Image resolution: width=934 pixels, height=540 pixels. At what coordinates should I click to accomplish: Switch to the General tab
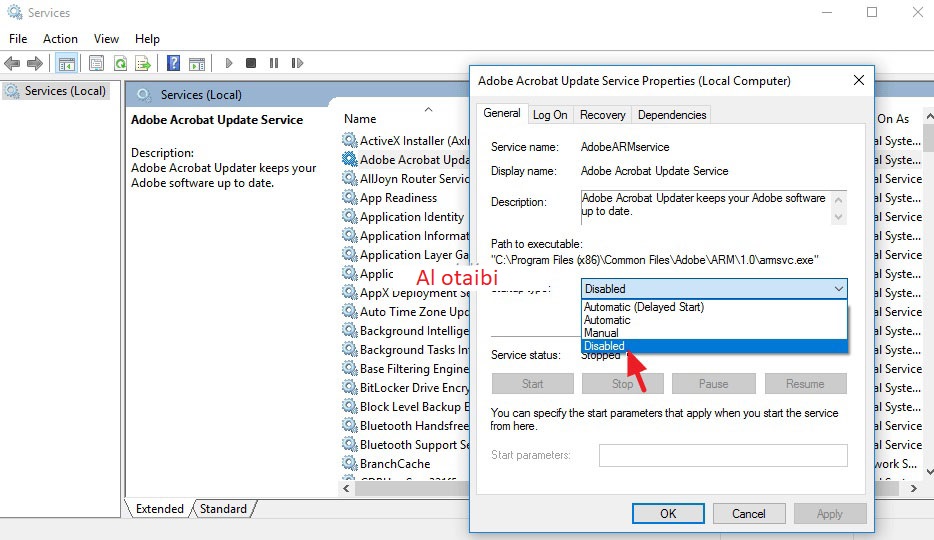pyautogui.click(x=502, y=113)
